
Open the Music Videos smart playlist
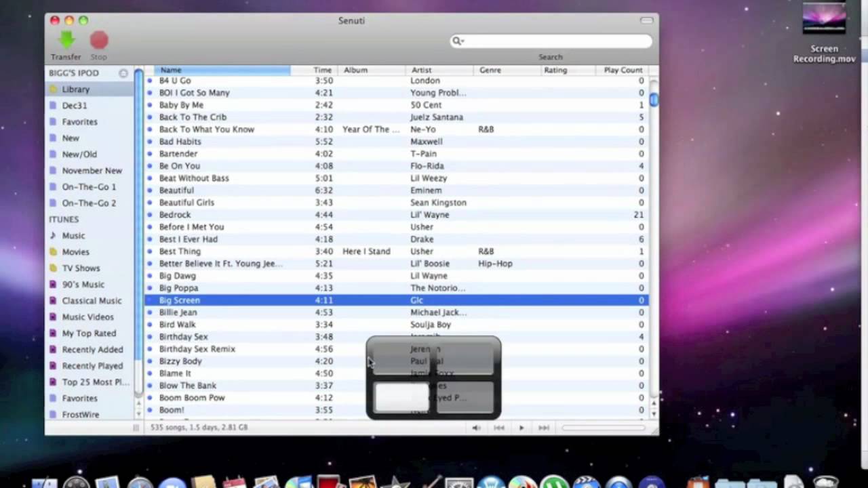tap(90, 317)
